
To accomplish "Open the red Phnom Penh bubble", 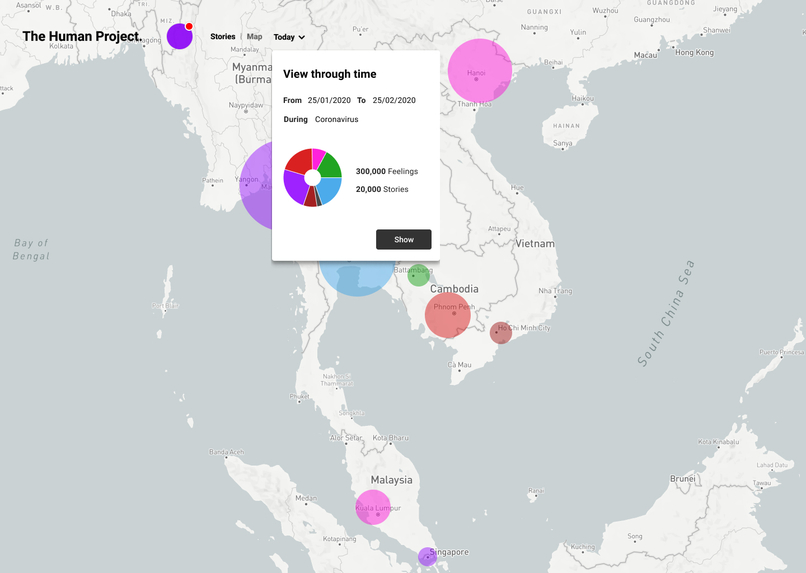I will [x=448, y=315].
